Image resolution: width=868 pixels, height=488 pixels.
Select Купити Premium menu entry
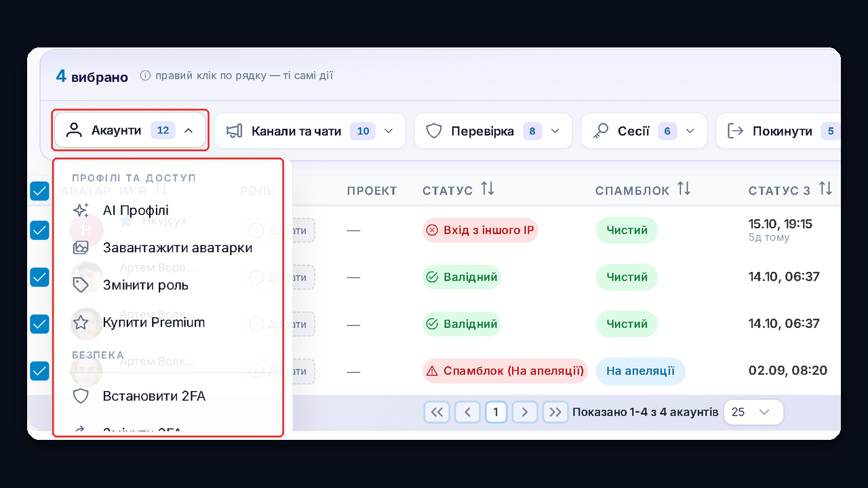point(168,323)
